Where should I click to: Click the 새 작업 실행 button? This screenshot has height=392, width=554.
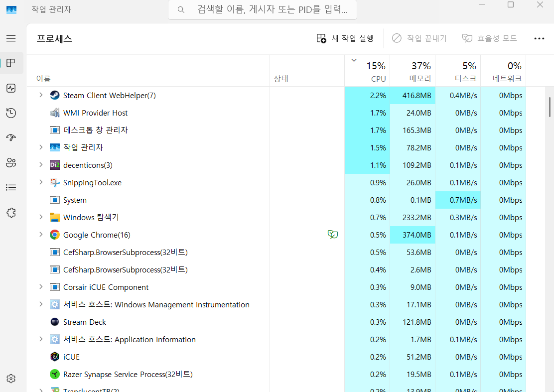point(345,38)
